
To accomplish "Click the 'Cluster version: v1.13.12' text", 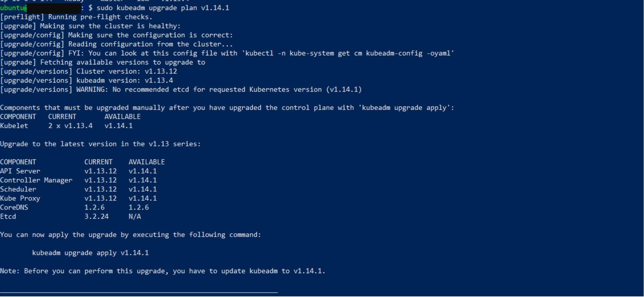I will coord(126,71).
